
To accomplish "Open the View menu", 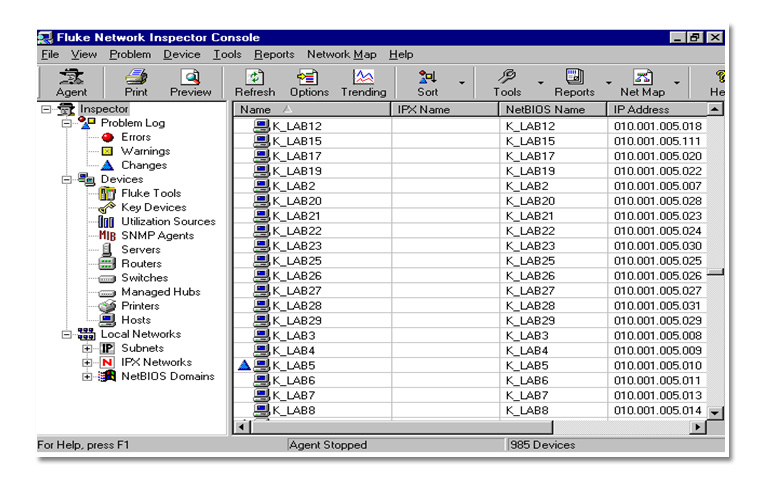I will click(84, 54).
